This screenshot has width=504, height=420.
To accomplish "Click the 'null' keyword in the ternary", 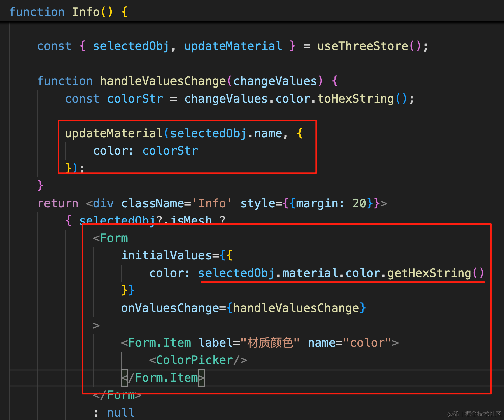I will [x=121, y=413].
